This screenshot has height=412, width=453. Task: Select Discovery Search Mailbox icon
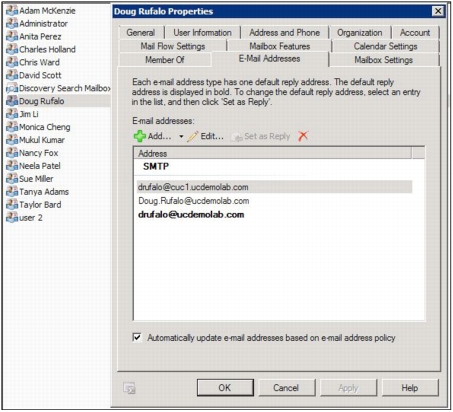point(12,88)
